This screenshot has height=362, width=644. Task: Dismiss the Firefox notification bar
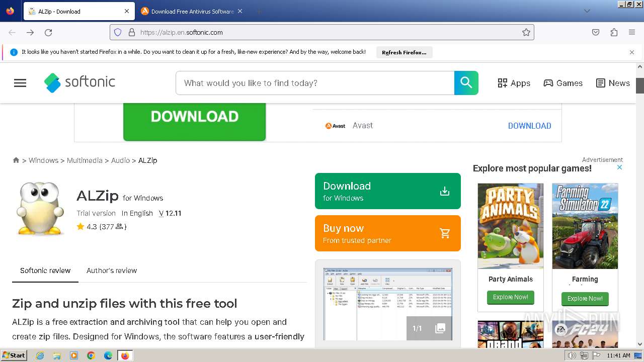coord(632,52)
